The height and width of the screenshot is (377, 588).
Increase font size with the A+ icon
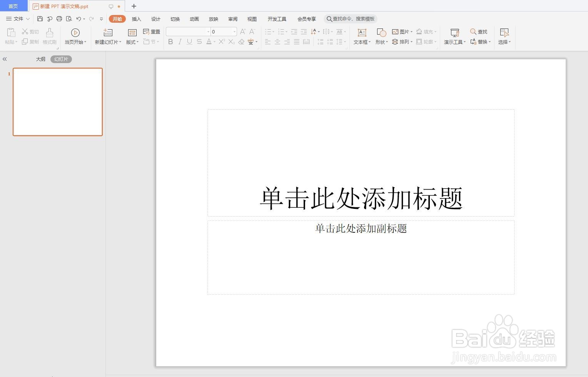coord(243,32)
